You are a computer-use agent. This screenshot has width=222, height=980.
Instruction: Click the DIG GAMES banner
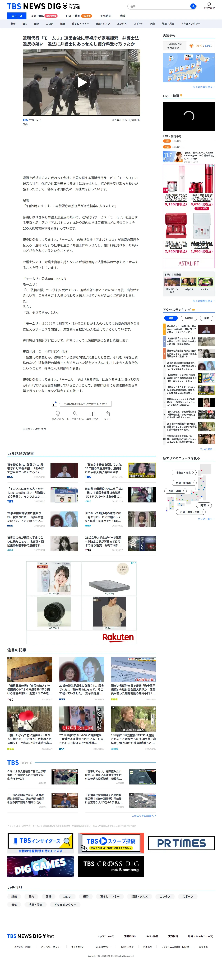[40, 867]
